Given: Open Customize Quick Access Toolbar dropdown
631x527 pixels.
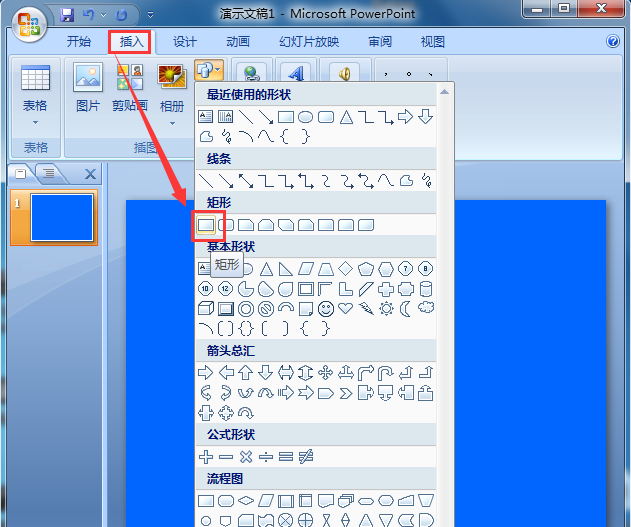Looking at the screenshot, I should [151, 15].
